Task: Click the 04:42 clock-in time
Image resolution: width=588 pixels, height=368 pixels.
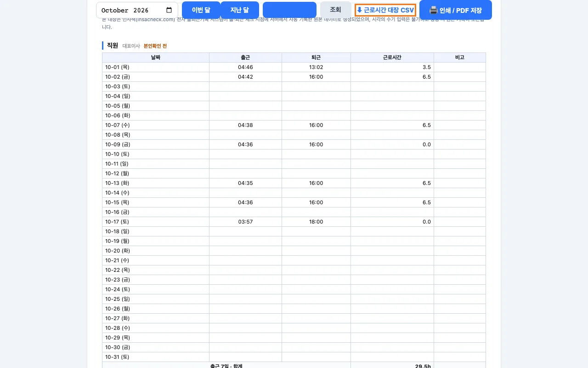Action: tap(245, 77)
